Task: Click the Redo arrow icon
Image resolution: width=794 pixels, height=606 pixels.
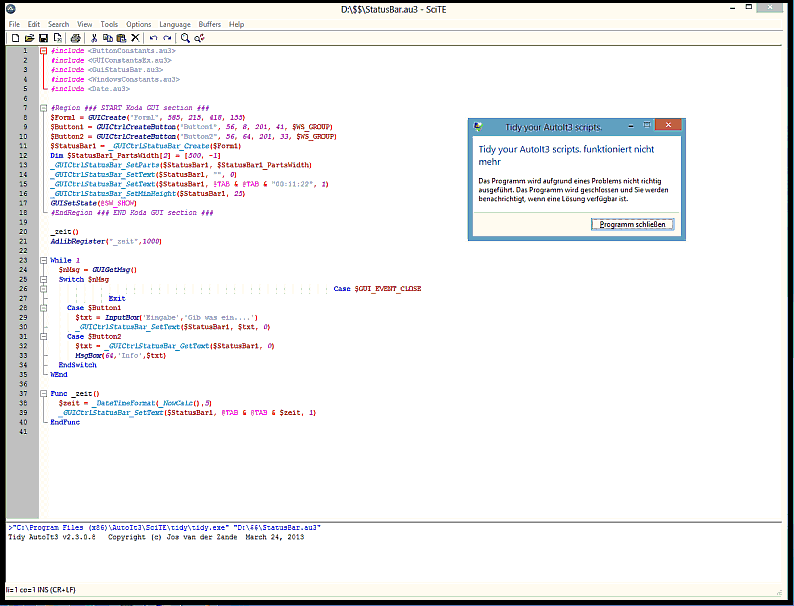Action: click(x=167, y=38)
